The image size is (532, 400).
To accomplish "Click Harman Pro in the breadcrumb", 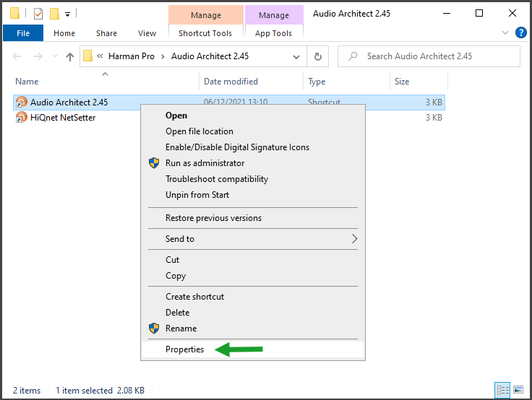I will tap(132, 56).
